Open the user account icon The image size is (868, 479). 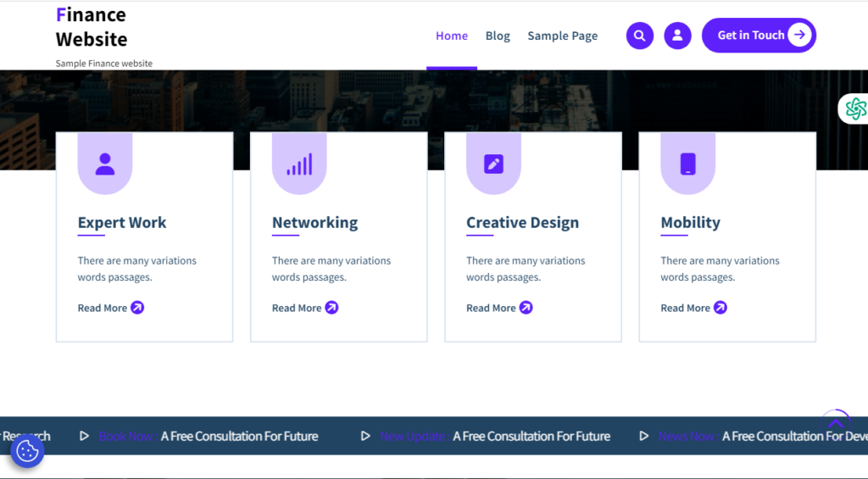click(677, 36)
